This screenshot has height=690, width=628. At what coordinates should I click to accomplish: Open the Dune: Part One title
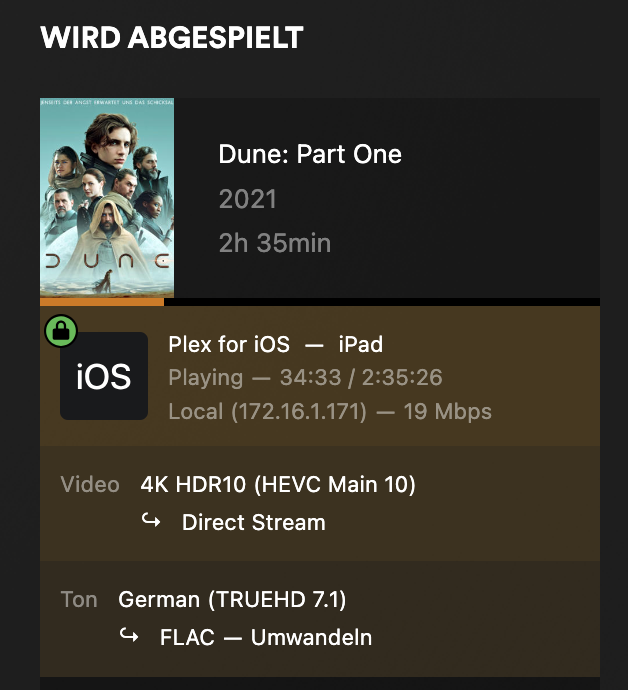[x=310, y=155]
